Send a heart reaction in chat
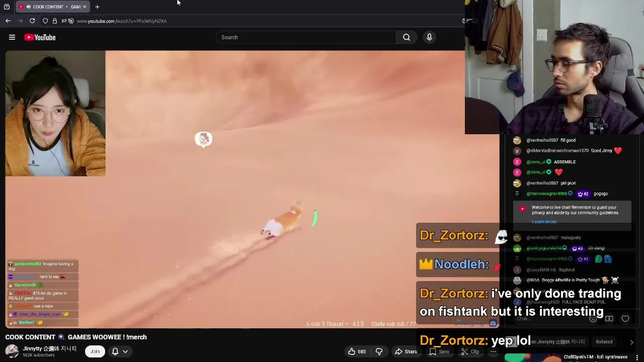This screenshot has width=644, height=362. (x=625, y=319)
